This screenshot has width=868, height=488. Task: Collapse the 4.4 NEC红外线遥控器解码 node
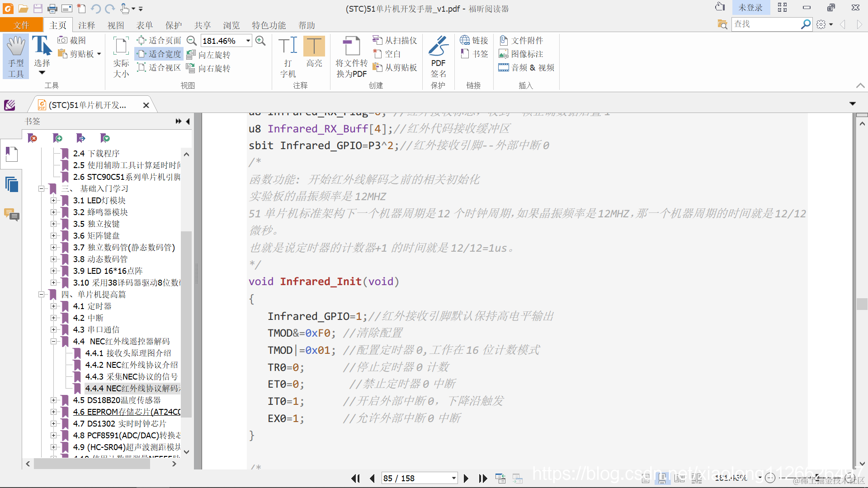(x=53, y=342)
